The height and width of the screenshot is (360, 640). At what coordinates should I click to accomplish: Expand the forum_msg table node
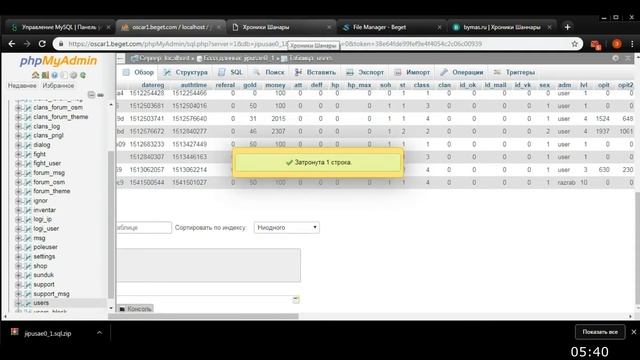click(x=18, y=173)
